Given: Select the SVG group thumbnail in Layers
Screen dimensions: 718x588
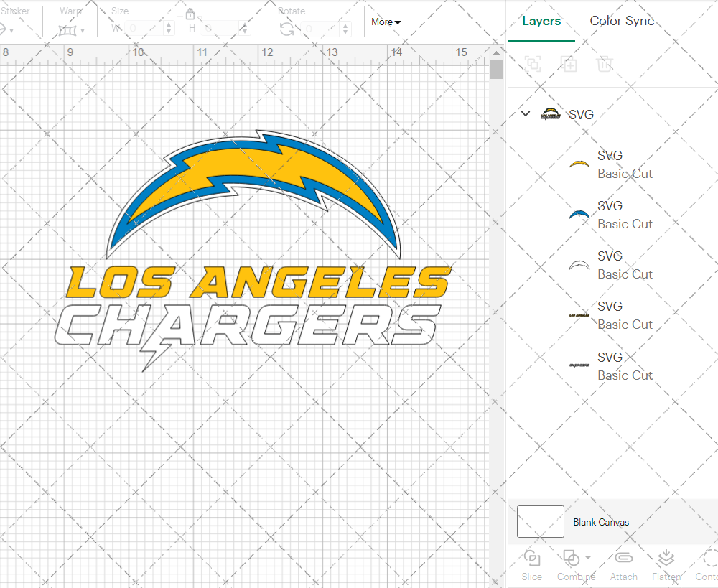Looking at the screenshot, I should pos(551,114).
